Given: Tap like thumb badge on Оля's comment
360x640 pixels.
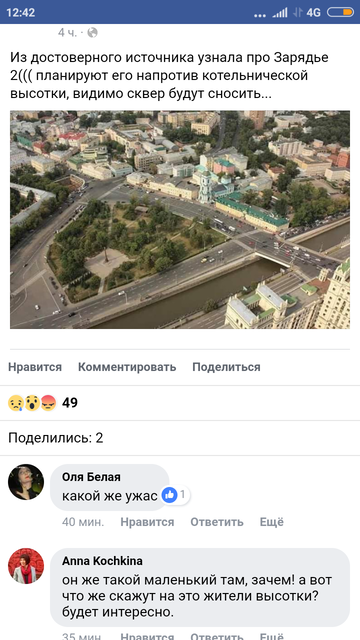Looking at the screenshot, I should (169, 495).
